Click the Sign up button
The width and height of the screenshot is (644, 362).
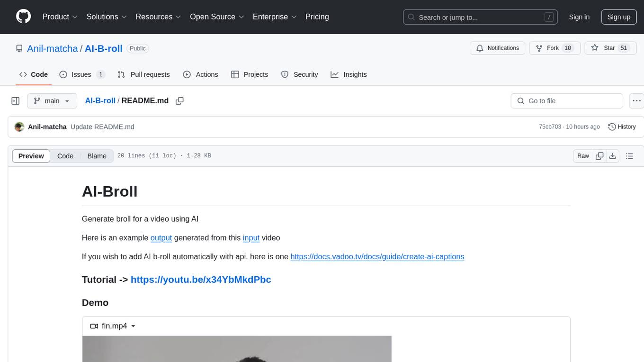[619, 17]
